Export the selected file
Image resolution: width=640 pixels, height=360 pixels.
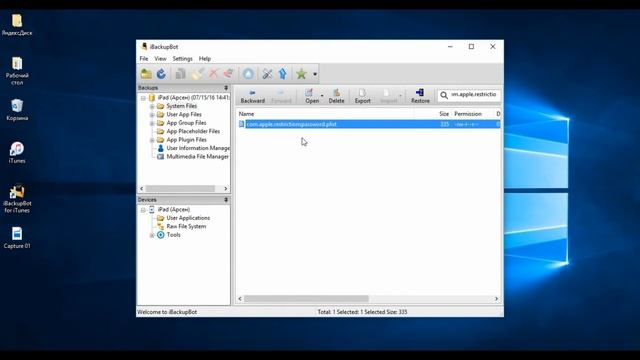pos(362,96)
